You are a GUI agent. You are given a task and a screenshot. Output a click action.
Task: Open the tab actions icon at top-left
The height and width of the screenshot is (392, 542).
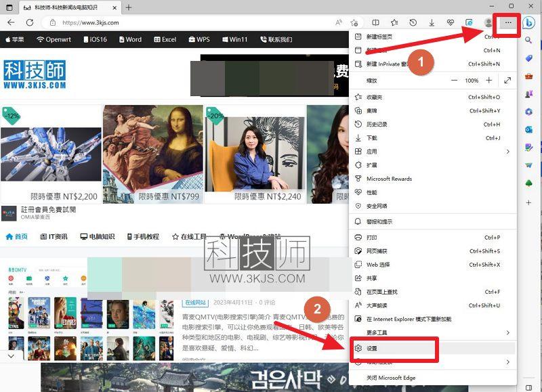9,7
